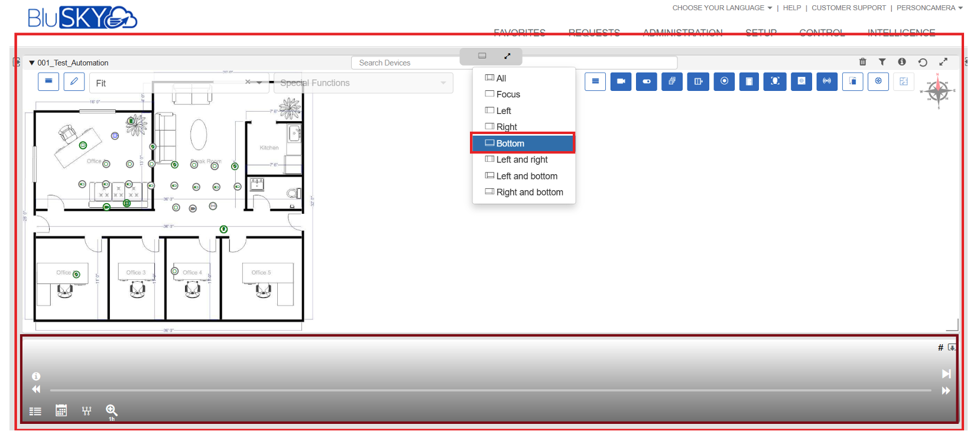Click the timeline filter settings icon
Viewport: 980px width, 444px height.
point(86,411)
